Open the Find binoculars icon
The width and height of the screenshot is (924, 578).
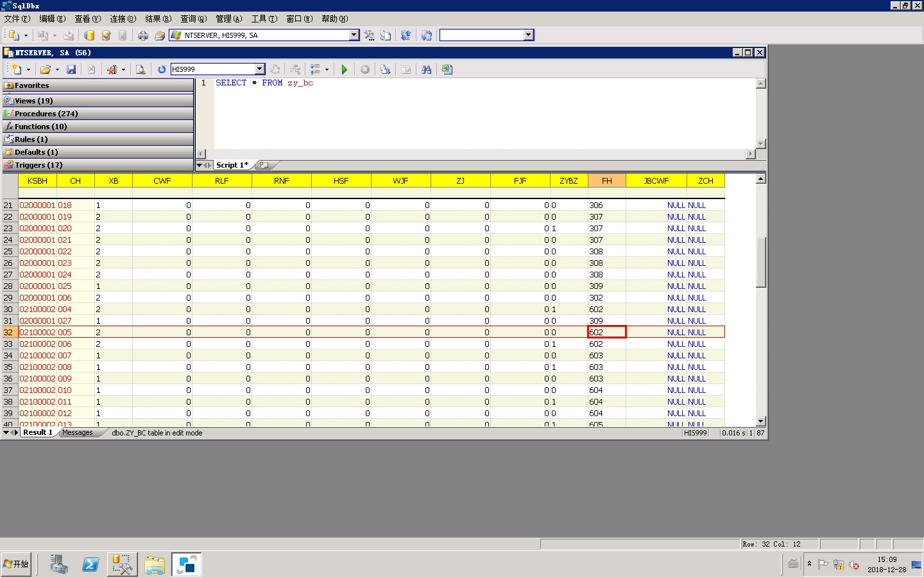click(426, 69)
